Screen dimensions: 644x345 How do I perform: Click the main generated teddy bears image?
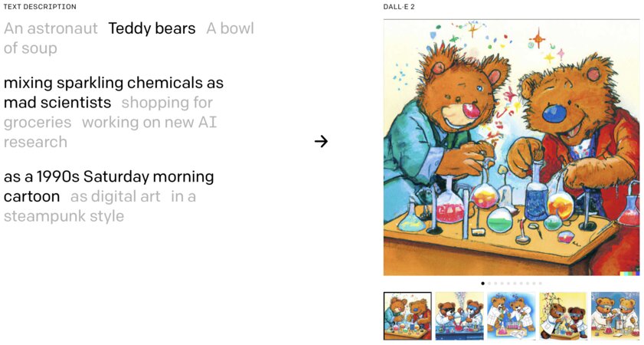pos(512,148)
